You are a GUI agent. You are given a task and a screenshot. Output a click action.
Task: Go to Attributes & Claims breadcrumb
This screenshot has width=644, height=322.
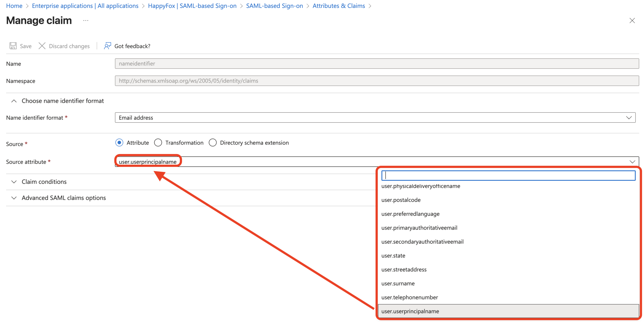pyautogui.click(x=338, y=6)
